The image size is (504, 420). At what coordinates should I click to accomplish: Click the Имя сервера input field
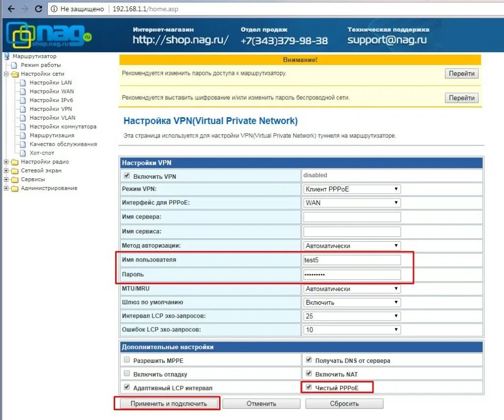click(352, 217)
